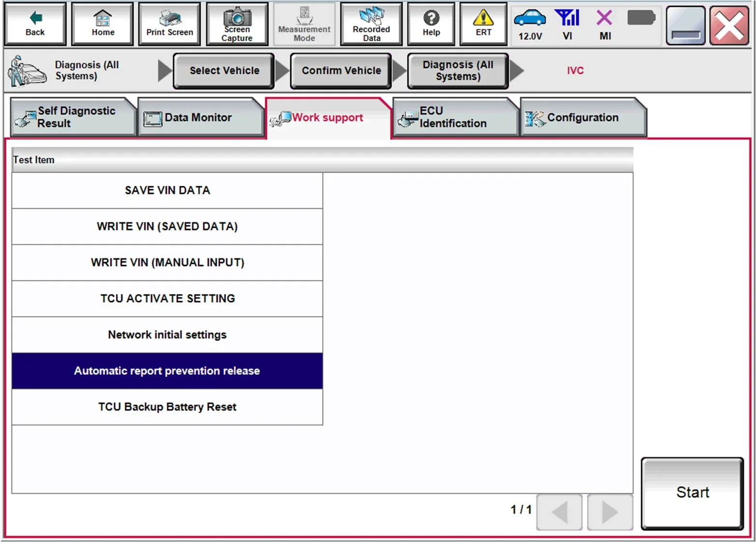
Task: Click the VI connection status icon
Action: pos(567,24)
